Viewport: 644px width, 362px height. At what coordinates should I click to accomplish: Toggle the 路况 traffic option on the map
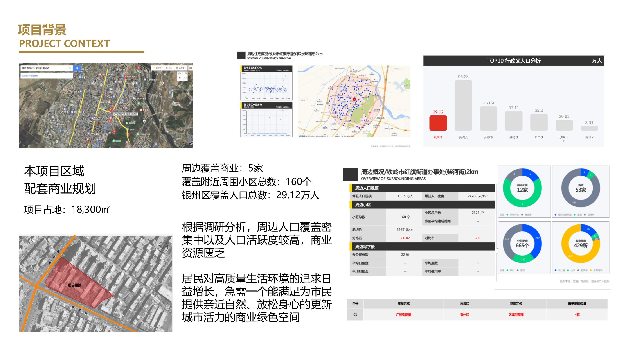(x=169, y=68)
